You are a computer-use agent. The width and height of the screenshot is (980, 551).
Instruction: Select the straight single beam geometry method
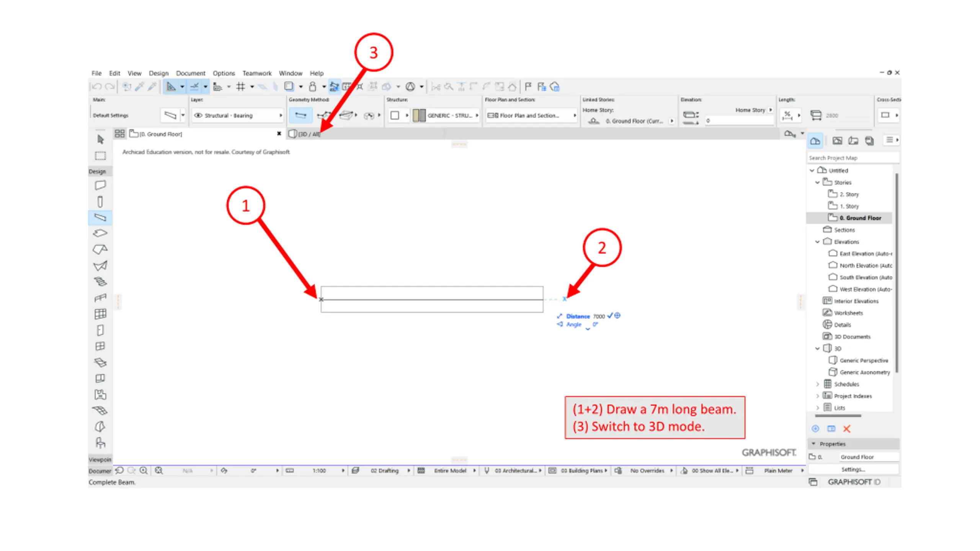pyautogui.click(x=301, y=115)
